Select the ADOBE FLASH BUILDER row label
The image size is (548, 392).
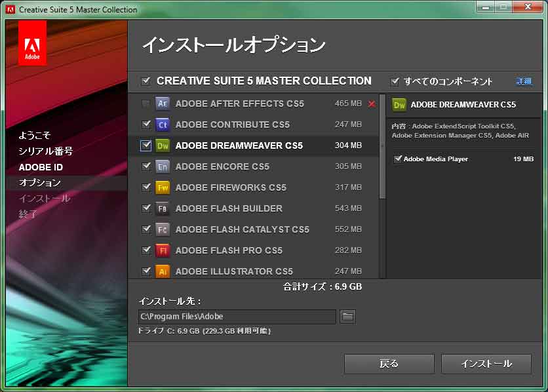coord(229,208)
